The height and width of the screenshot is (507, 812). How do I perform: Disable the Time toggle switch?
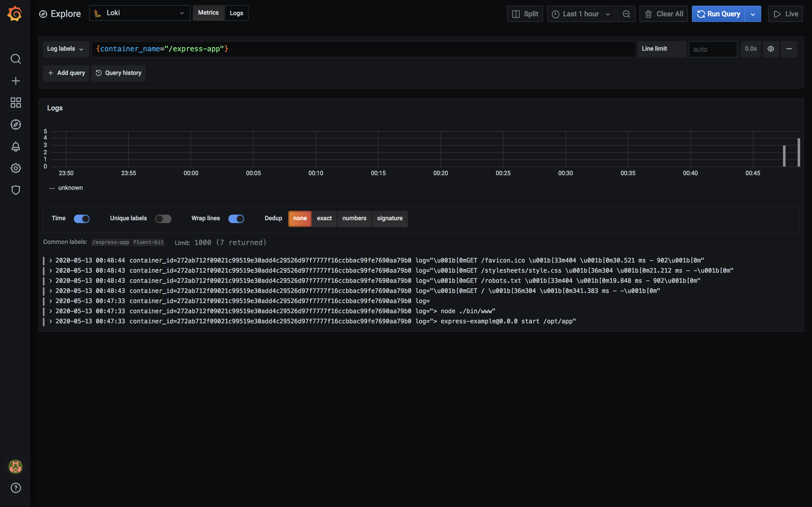(x=81, y=219)
